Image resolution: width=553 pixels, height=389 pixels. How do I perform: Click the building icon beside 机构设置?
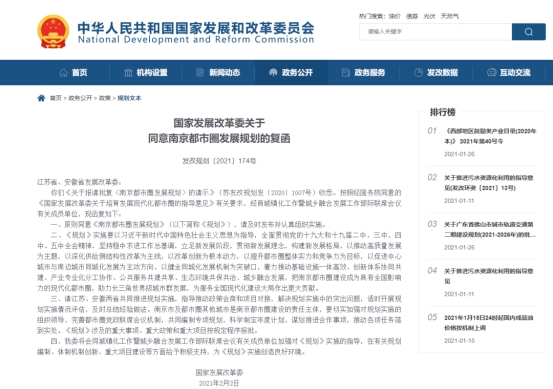pyautogui.click(x=128, y=73)
